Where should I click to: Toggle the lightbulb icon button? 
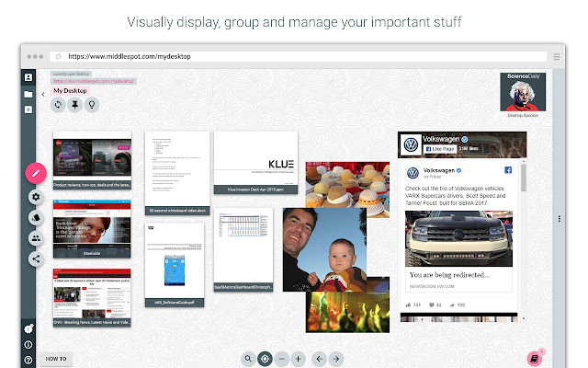(x=92, y=105)
